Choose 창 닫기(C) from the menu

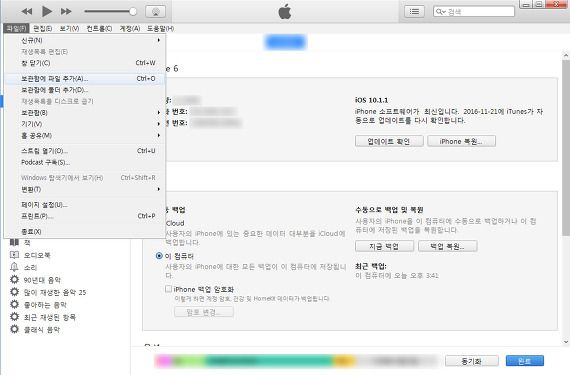point(85,63)
